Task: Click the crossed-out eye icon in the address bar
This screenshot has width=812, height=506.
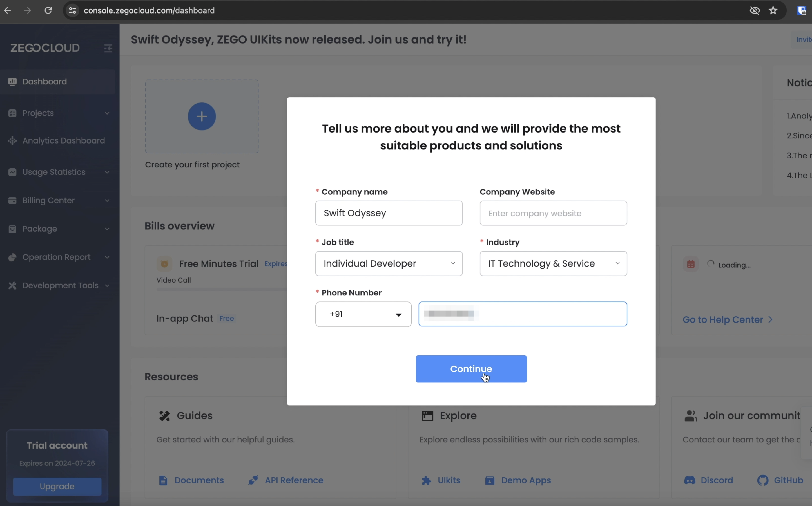Action: [755, 10]
